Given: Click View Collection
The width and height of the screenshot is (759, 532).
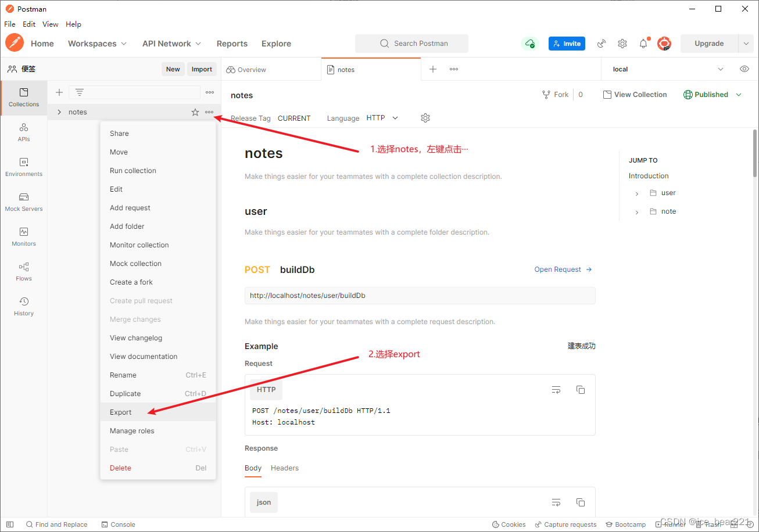Looking at the screenshot, I should (x=635, y=95).
